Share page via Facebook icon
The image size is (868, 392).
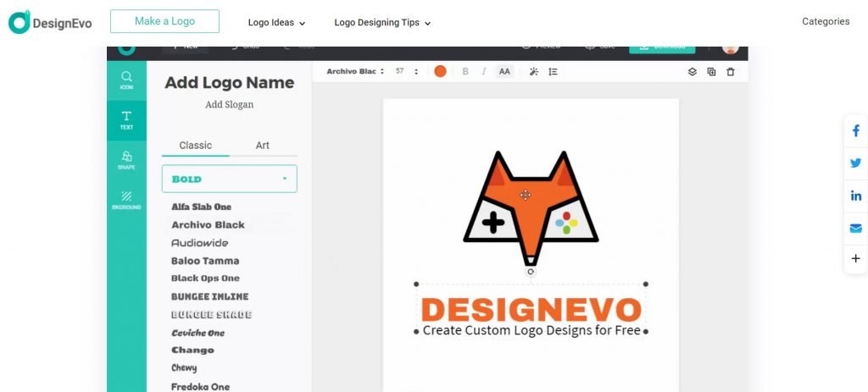[855, 131]
